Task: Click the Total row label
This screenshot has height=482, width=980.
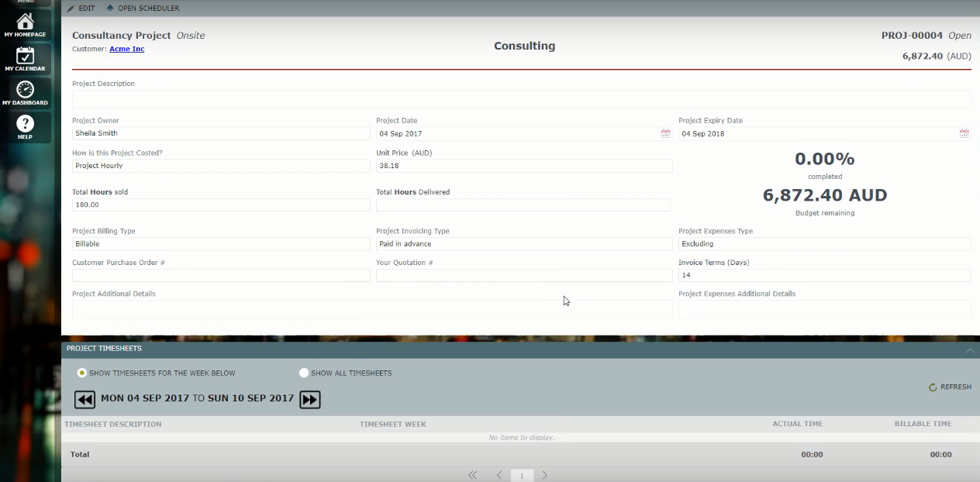Action: (80, 455)
